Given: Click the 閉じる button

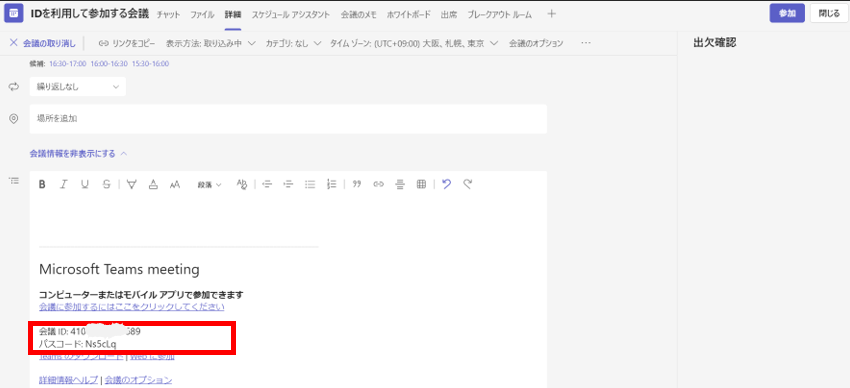Looking at the screenshot, I should [829, 14].
